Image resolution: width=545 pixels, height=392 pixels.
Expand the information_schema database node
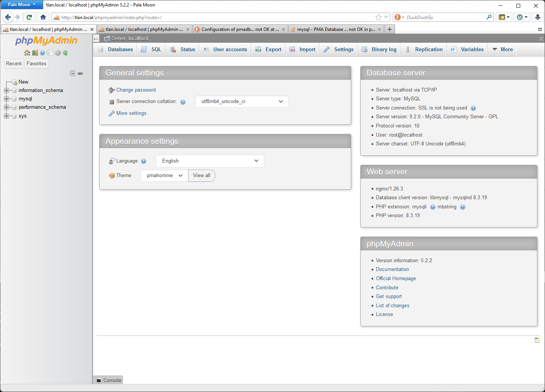[6, 90]
